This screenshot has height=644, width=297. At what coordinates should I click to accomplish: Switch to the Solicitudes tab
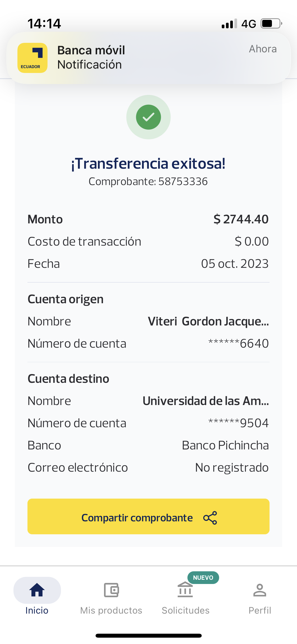[x=186, y=610]
